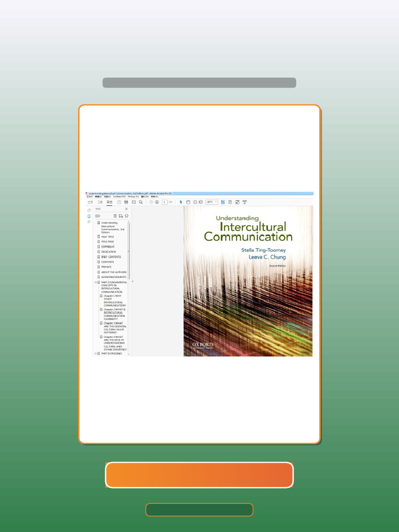Screen dimensions: 399x532
Task: Click the Fit one full page icon
Action: [230, 202]
